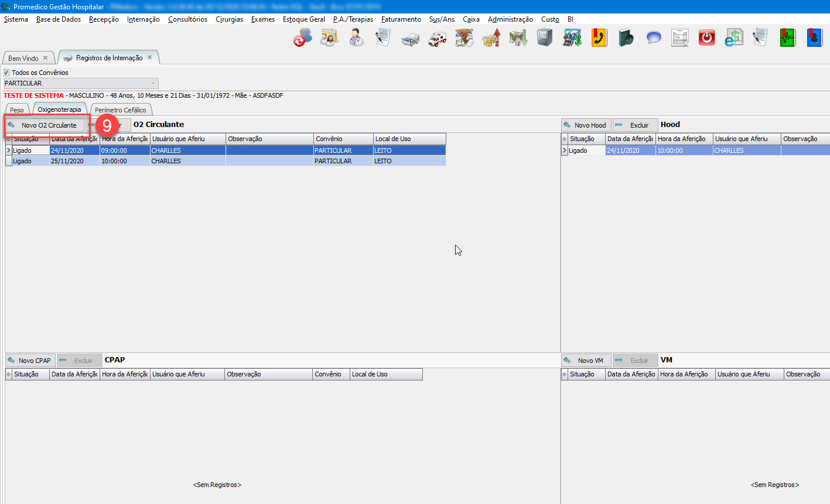Click the ambulance icon in the toolbar
Image resolution: width=830 pixels, height=504 pixels.
[x=437, y=39]
